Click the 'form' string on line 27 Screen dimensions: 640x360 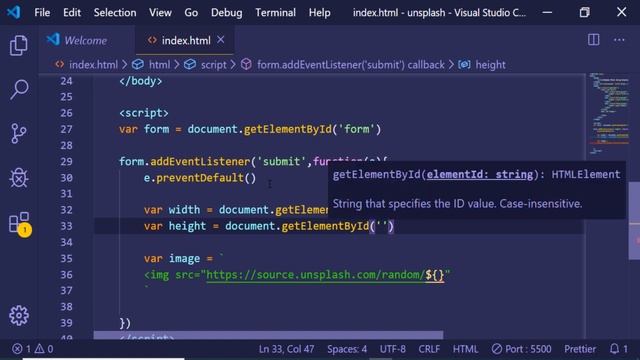pyautogui.click(x=356, y=129)
